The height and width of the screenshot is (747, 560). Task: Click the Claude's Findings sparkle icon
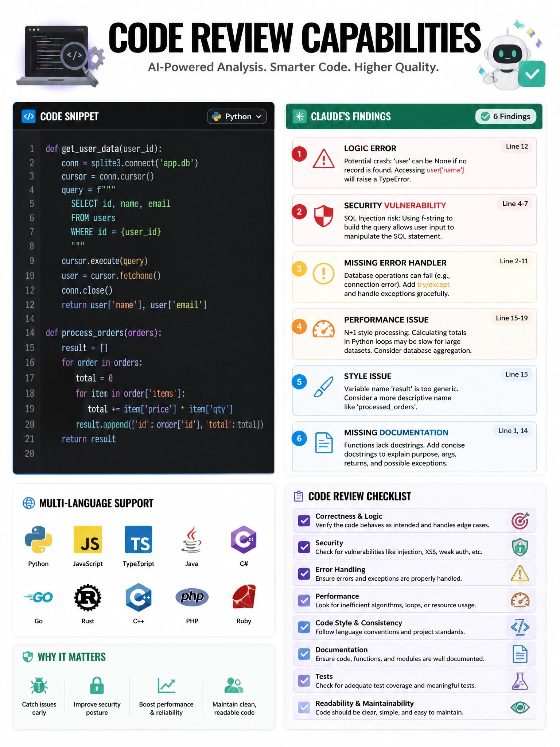300,116
